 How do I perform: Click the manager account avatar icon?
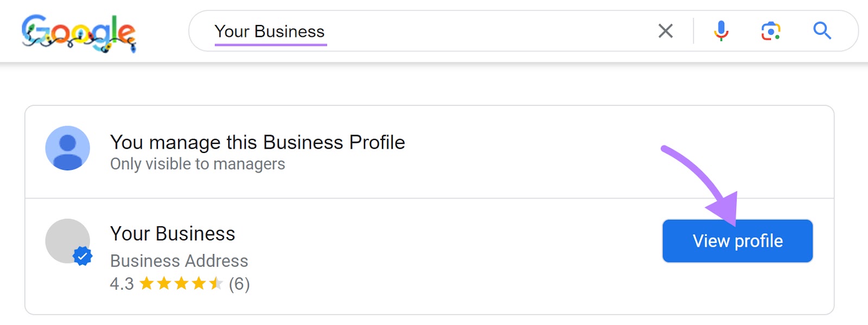pyautogui.click(x=67, y=149)
